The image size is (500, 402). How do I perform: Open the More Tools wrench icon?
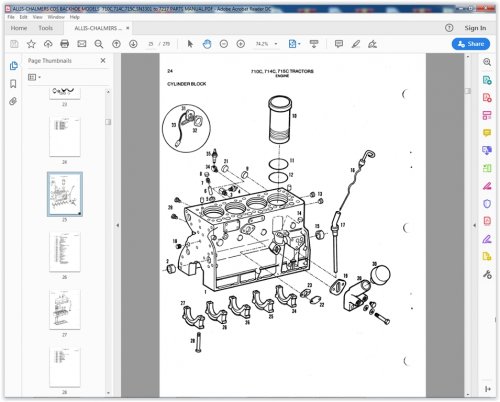click(487, 274)
